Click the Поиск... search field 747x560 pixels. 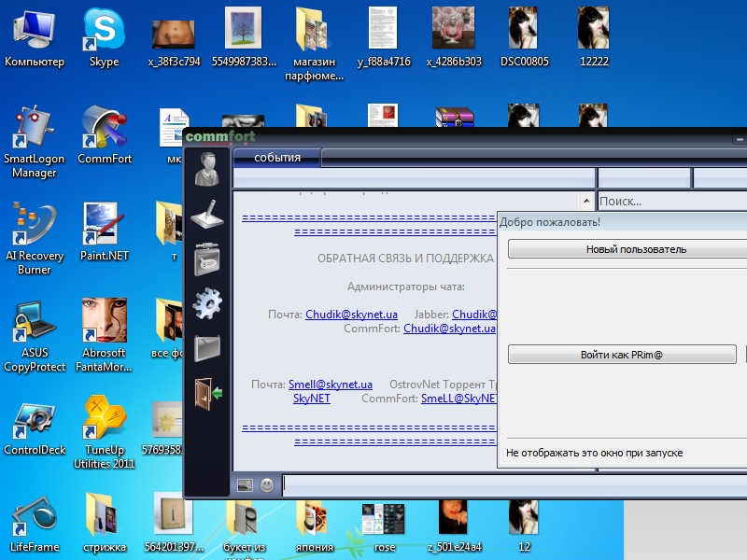coord(672,202)
